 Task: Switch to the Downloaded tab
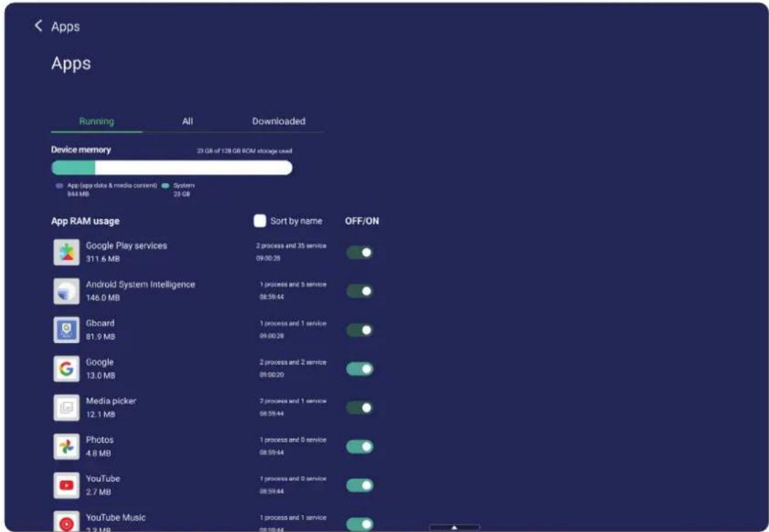pyautogui.click(x=279, y=121)
